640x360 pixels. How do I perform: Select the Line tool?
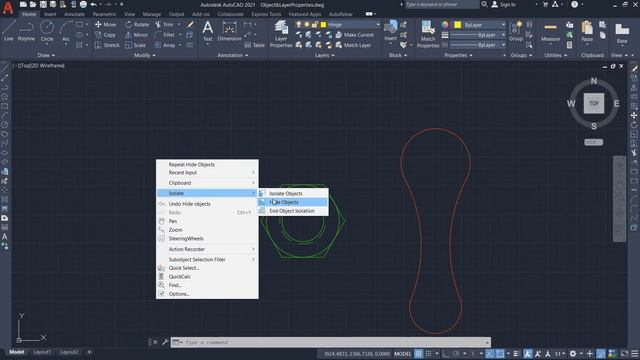pyautogui.click(x=9, y=31)
